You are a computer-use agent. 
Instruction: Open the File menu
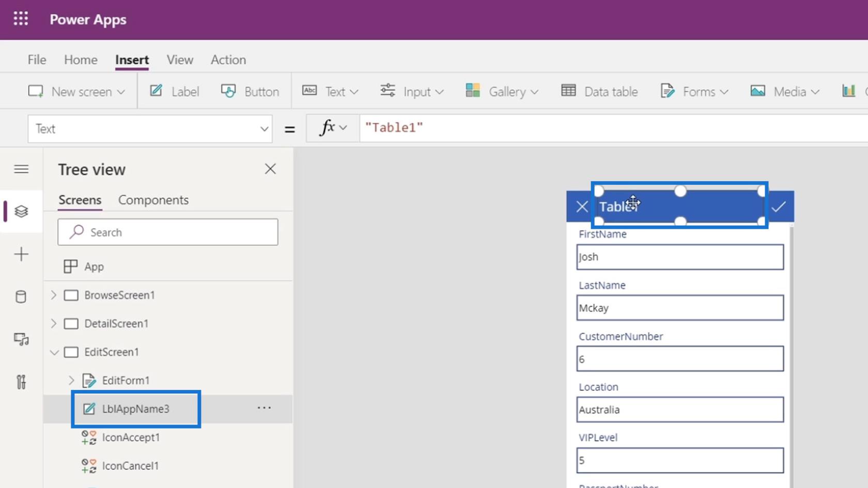37,60
